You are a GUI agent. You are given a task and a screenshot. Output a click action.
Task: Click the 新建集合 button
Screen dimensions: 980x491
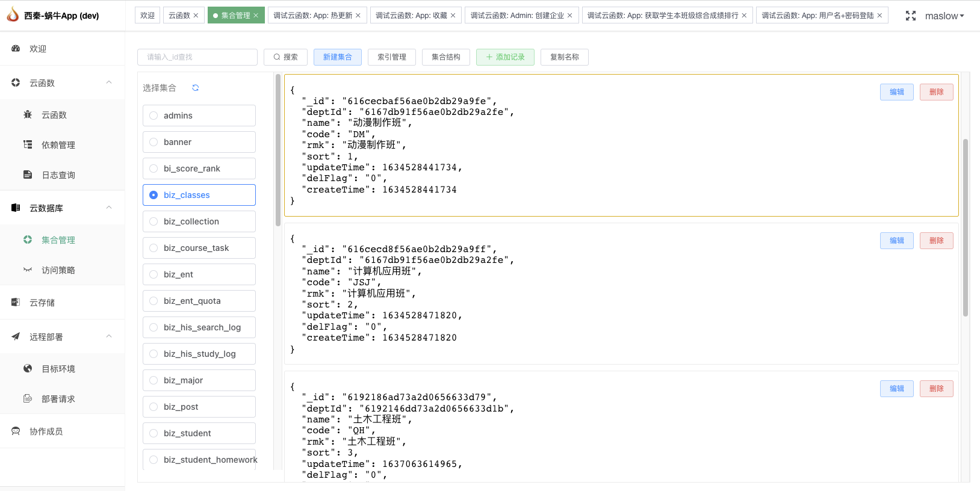(x=337, y=57)
